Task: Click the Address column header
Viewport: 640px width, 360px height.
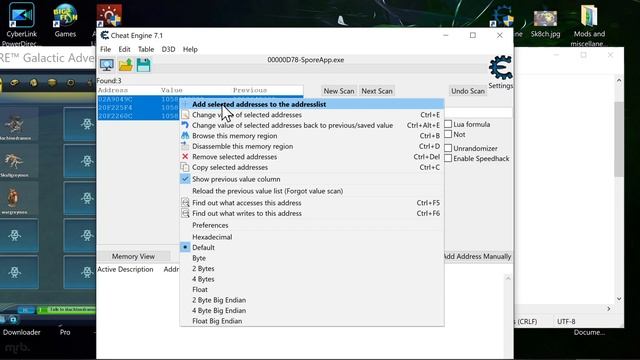Action: 113,90
